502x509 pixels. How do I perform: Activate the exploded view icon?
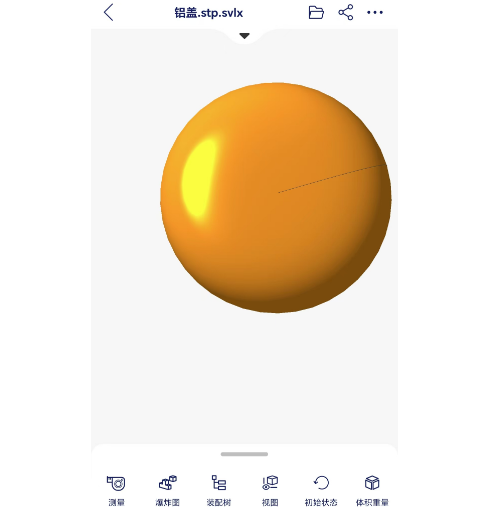point(167,483)
